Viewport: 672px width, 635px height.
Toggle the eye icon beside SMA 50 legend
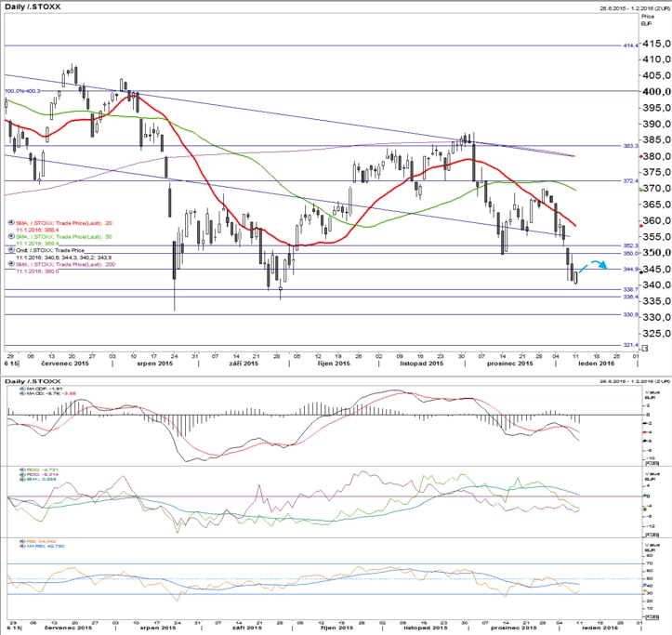click(x=11, y=237)
